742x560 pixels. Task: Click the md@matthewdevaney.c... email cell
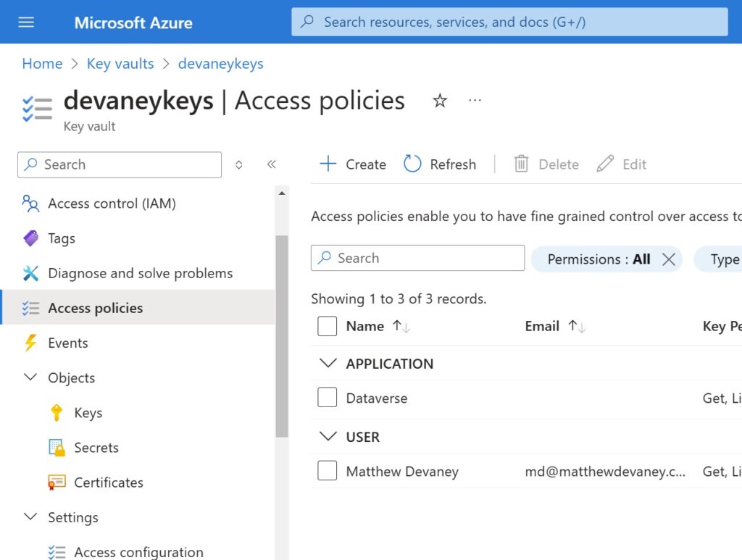[605, 471]
